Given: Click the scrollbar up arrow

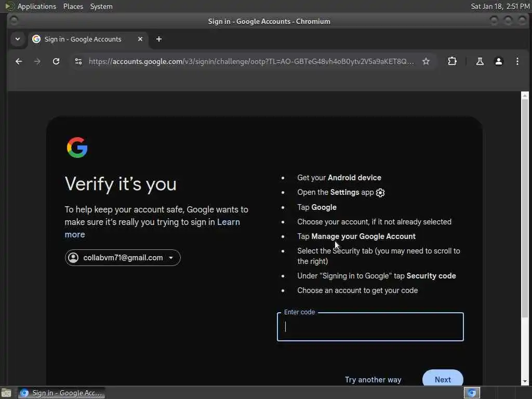Looking at the screenshot, I should [x=525, y=96].
